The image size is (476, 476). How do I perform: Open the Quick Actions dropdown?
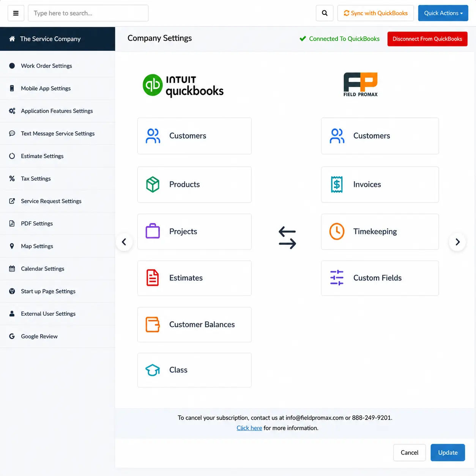443,13
